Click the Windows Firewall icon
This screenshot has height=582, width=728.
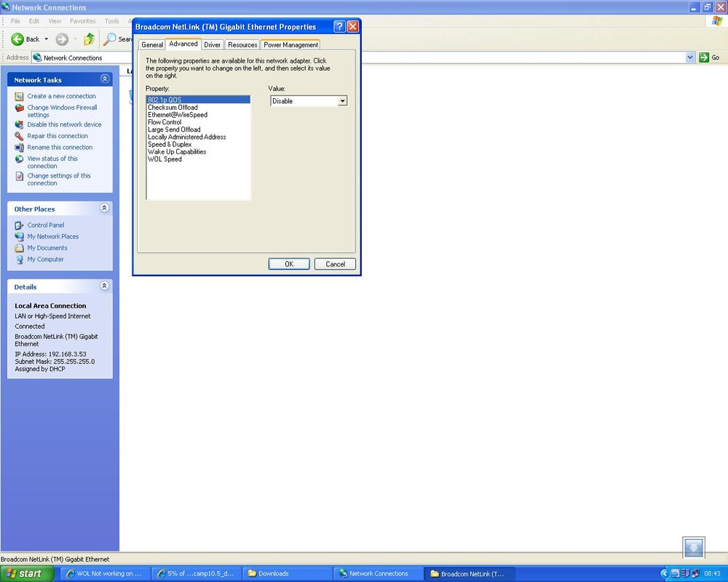19,108
